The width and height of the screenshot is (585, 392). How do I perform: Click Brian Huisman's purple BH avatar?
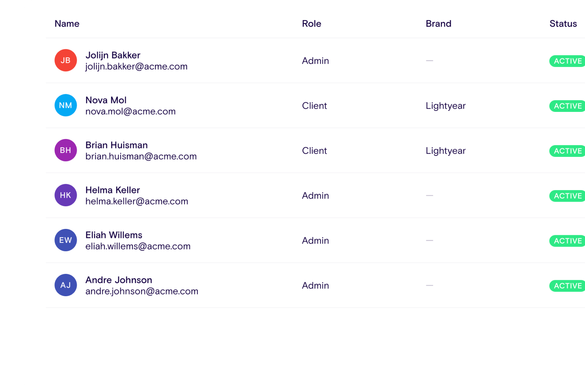(65, 150)
